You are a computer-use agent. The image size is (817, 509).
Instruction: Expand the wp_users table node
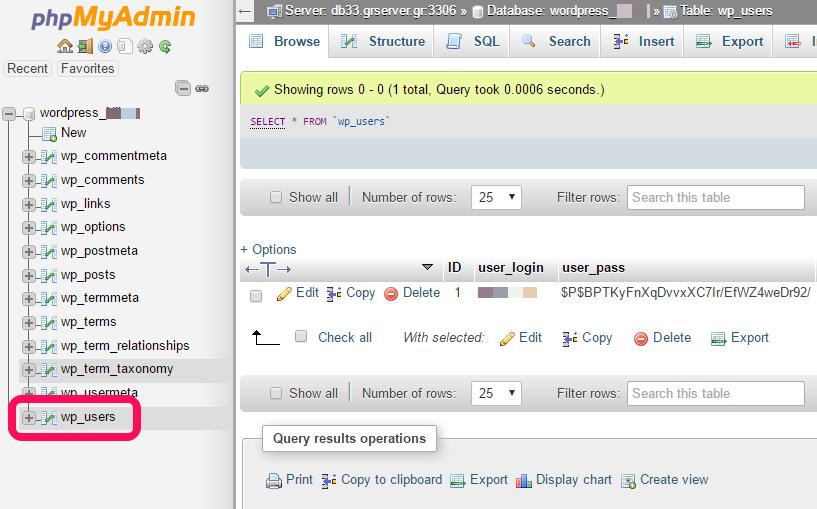[29, 418]
